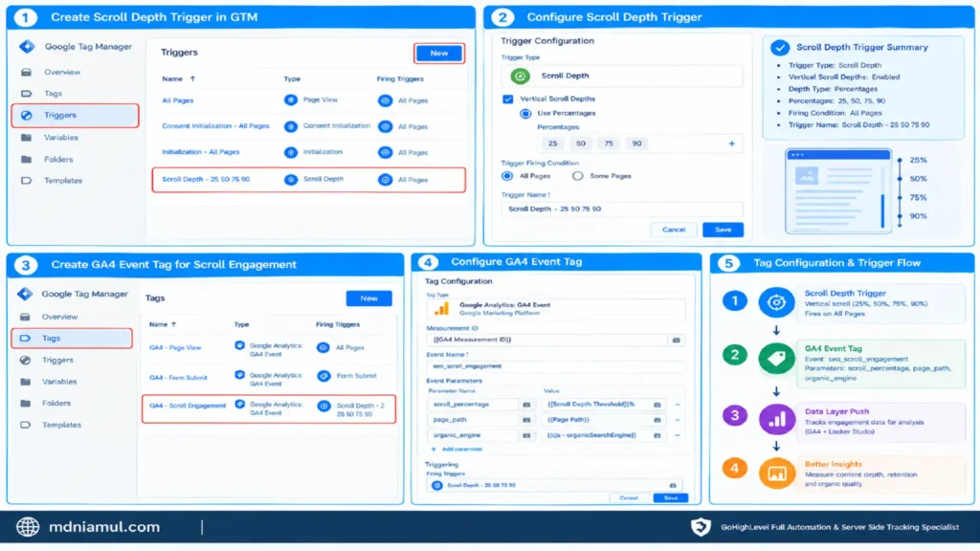Click the Google Tag Manager logo in panel 1
980x551 pixels.
click(x=26, y=46)
